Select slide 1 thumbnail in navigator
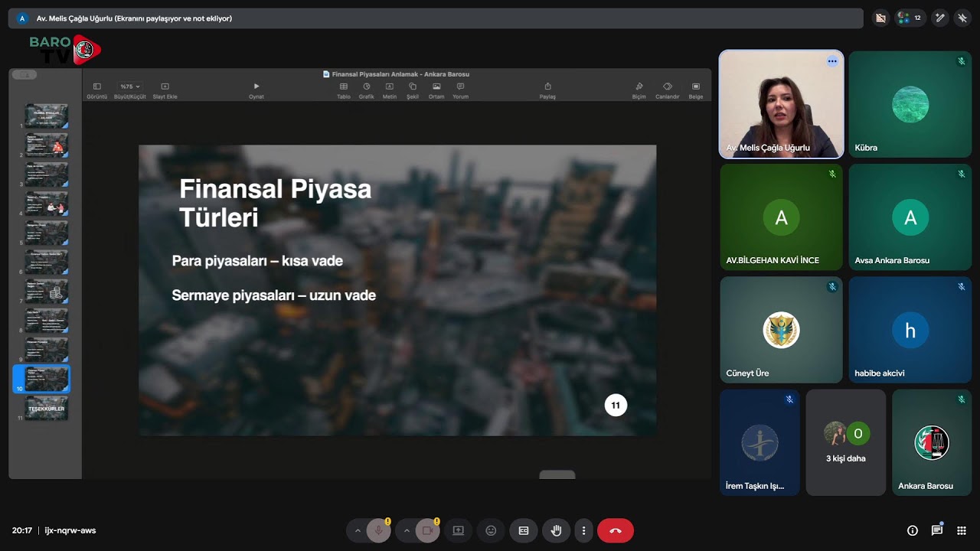This screenshot has height=551, width=980. (x=47, y=116)
